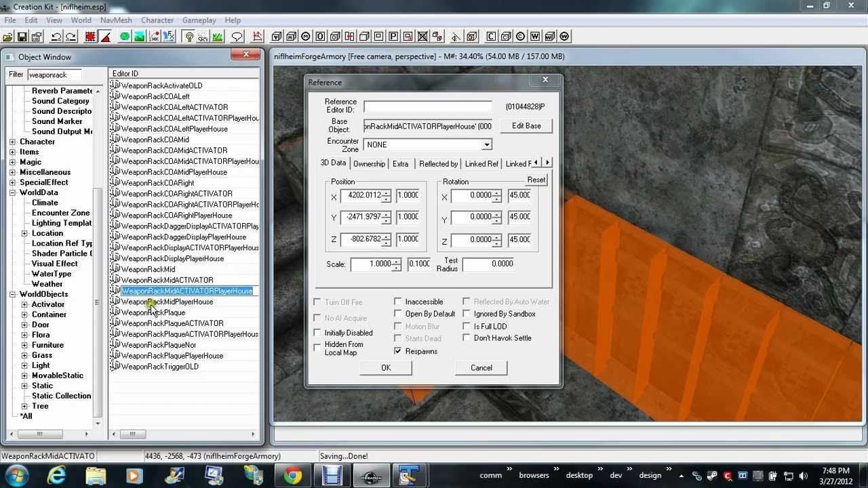Click the Reference Editor ID field

coord(428,107)
